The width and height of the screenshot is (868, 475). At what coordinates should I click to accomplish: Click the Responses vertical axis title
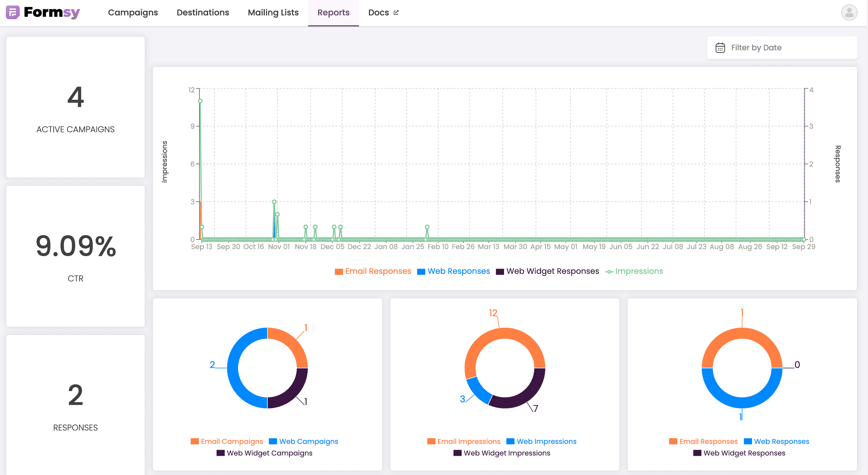pos(838,164)
